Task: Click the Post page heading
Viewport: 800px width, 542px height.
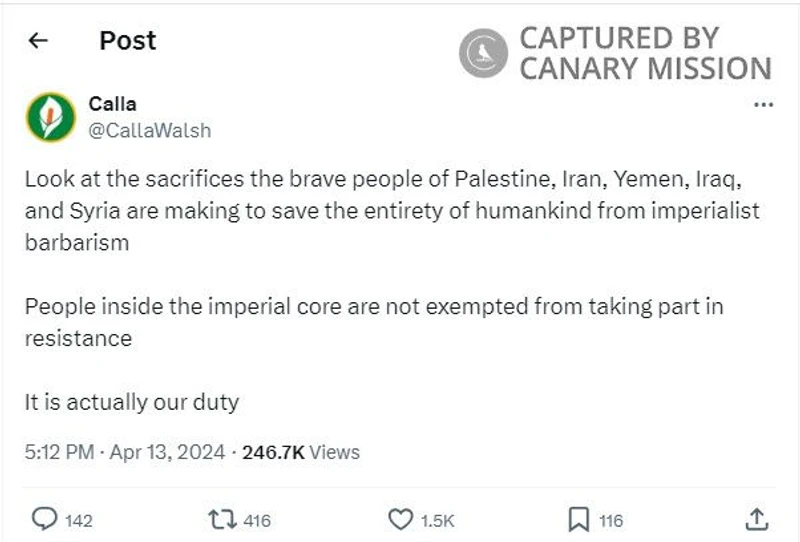Action: click(x=128, y=41)
